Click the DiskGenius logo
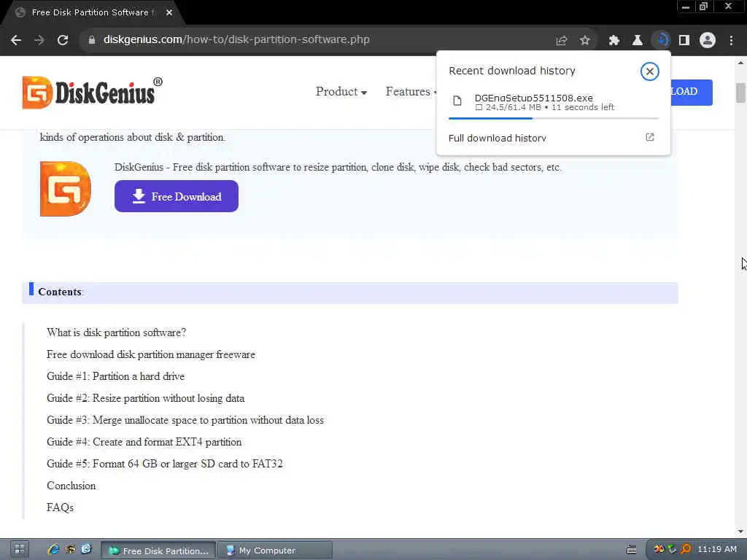This screenshot has width=747, height=560. [x=92, y=92]
